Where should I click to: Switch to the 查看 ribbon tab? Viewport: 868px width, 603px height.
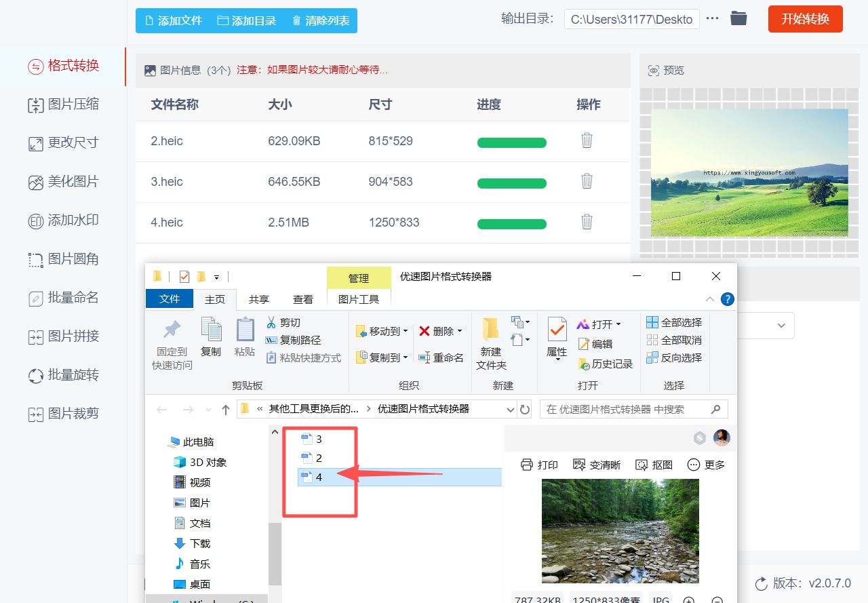(303, 299)
